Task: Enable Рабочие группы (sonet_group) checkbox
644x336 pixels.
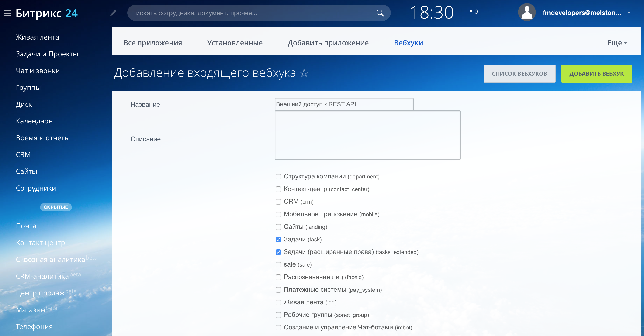Action: pos(278,315)
